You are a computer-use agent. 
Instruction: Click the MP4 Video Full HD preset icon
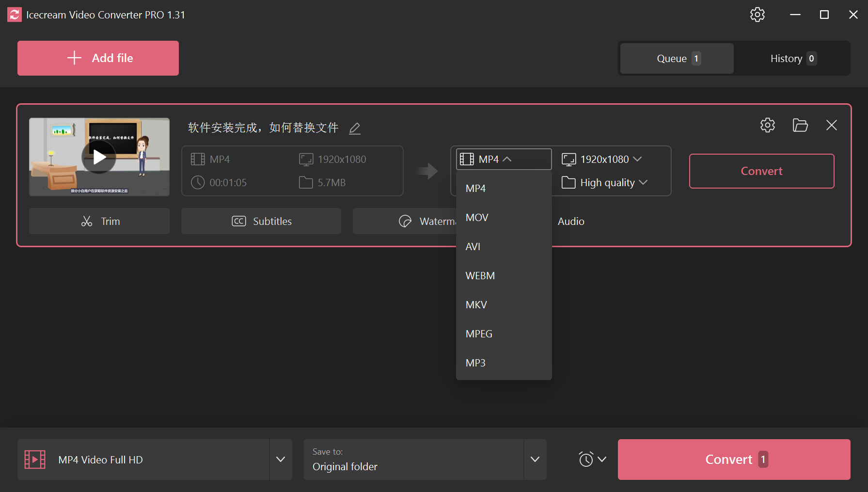point(35,459)
